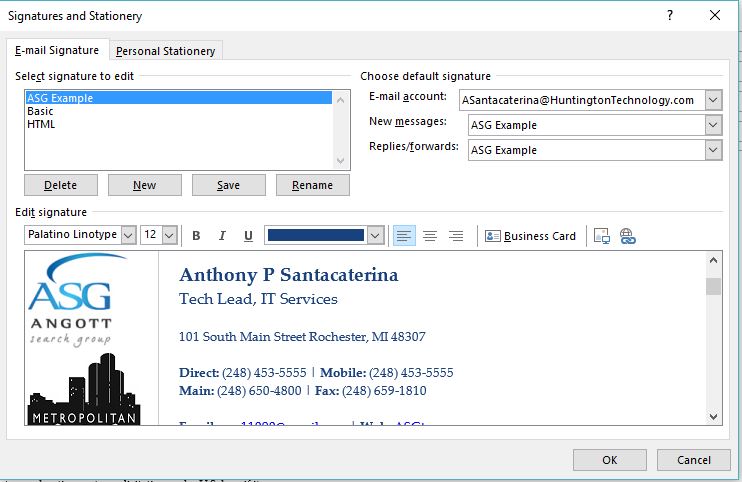Click the editor scrollbar up arrow

[714, 260]
